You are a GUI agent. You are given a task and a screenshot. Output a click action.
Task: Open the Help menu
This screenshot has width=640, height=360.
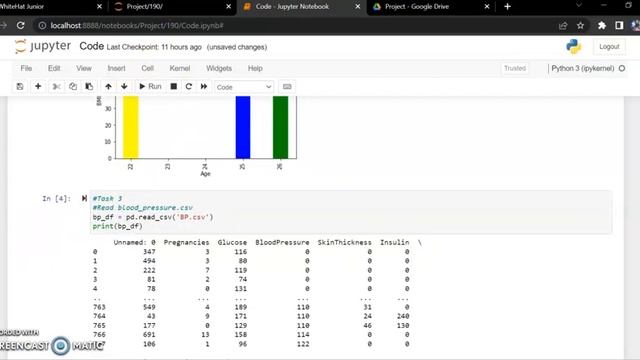[255, 68]
